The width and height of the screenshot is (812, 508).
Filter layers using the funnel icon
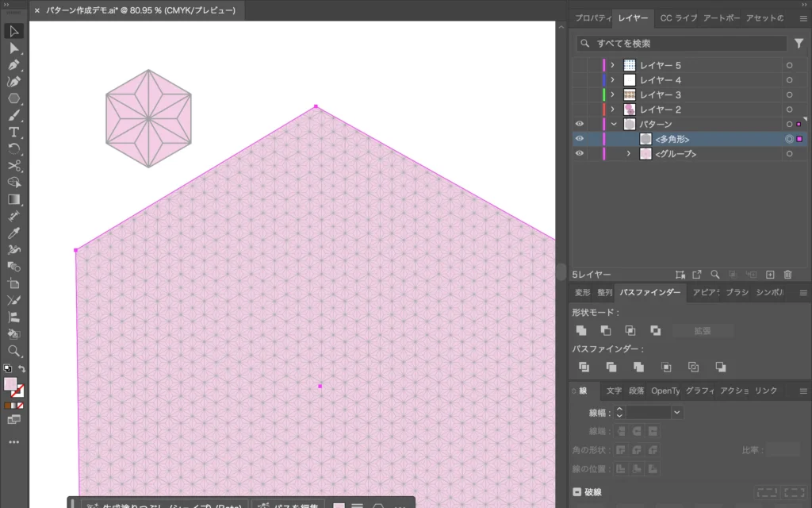tap(799, 44)
